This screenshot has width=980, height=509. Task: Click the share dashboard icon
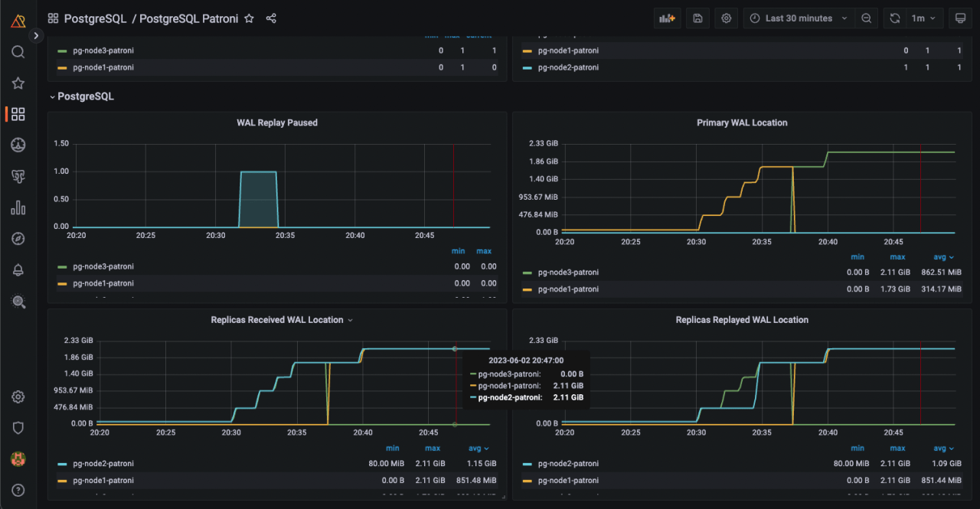pos(271,18)
